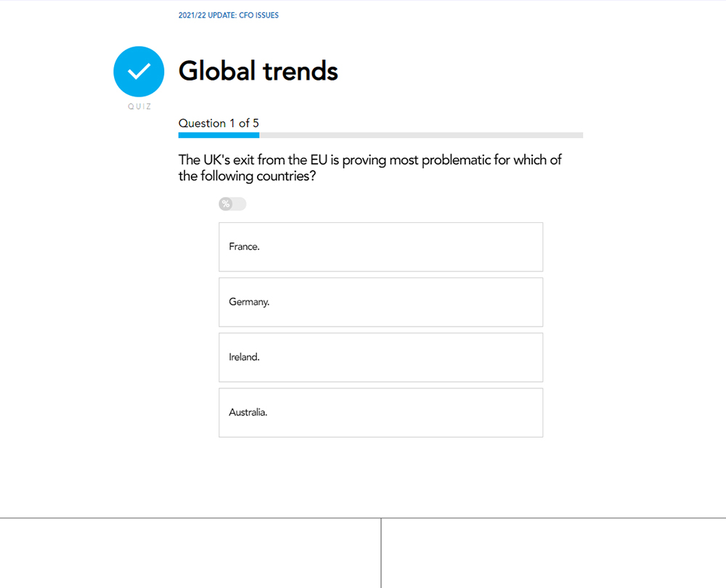Click the grey unfilled part of the progress bar
This screenshot has height=588, width=726.
(421, 135)
